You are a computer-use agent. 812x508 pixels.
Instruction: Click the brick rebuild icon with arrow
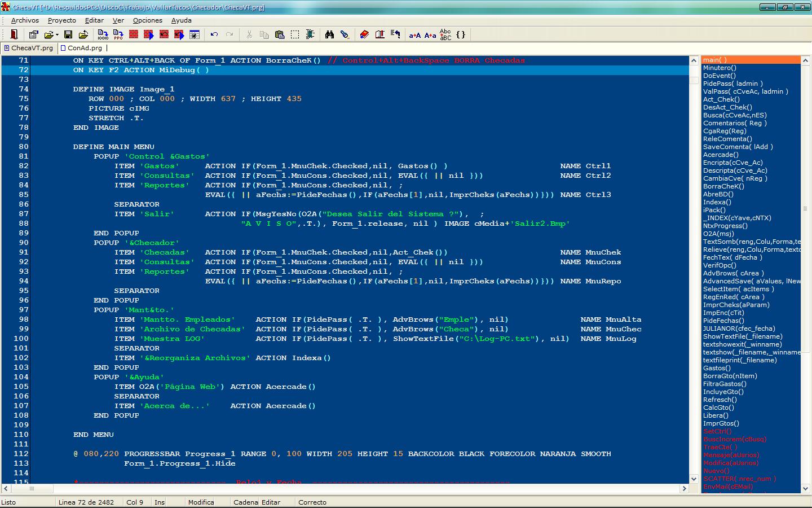point(164,34)
